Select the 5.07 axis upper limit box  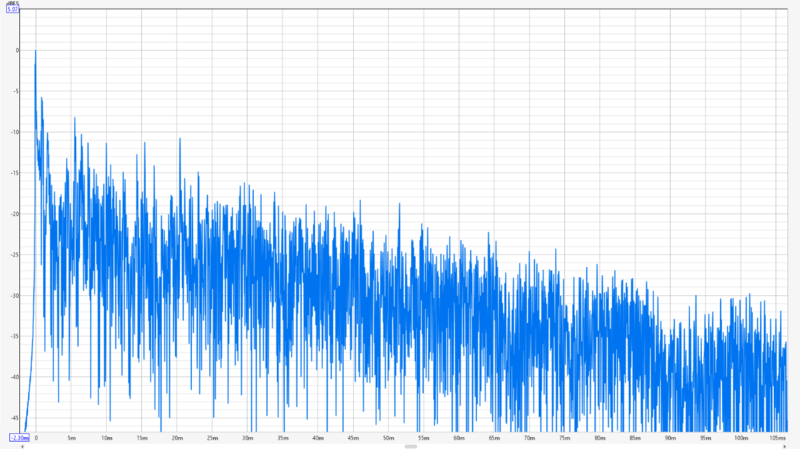tap(12, 9)
